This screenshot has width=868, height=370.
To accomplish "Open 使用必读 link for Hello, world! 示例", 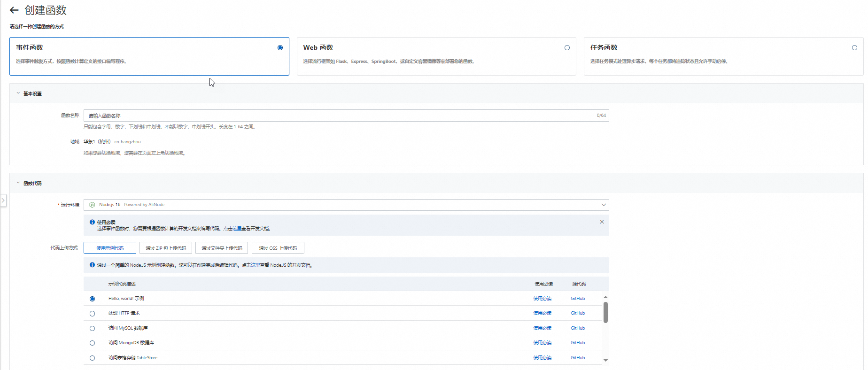I will pos(542,299).
